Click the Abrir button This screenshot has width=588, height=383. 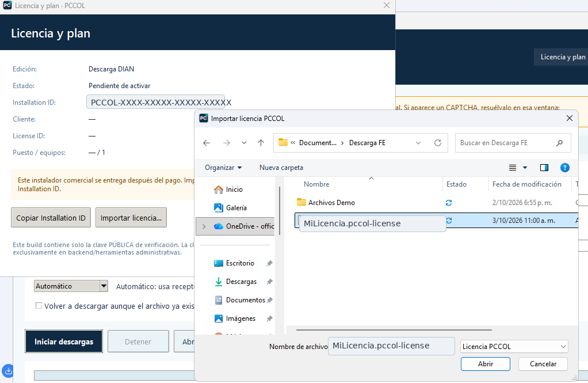point(486,364)
